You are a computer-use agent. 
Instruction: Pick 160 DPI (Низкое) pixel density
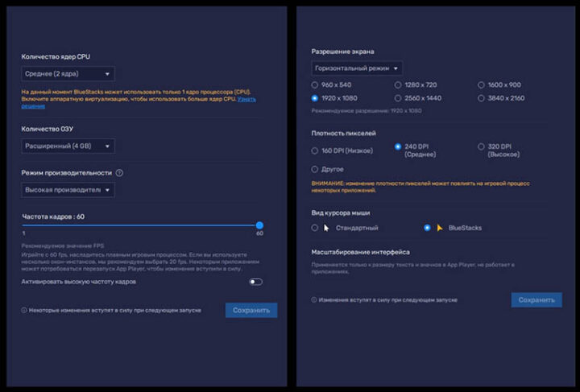click(315, 150)
